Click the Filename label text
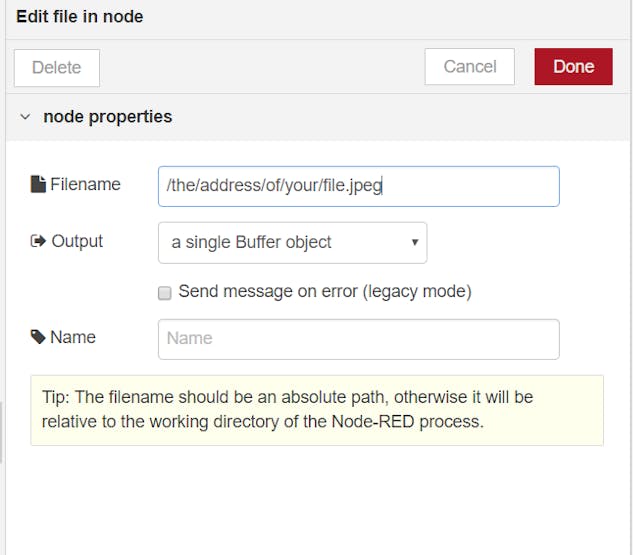This screenshot has width=633, height=555. coord(85,184)
